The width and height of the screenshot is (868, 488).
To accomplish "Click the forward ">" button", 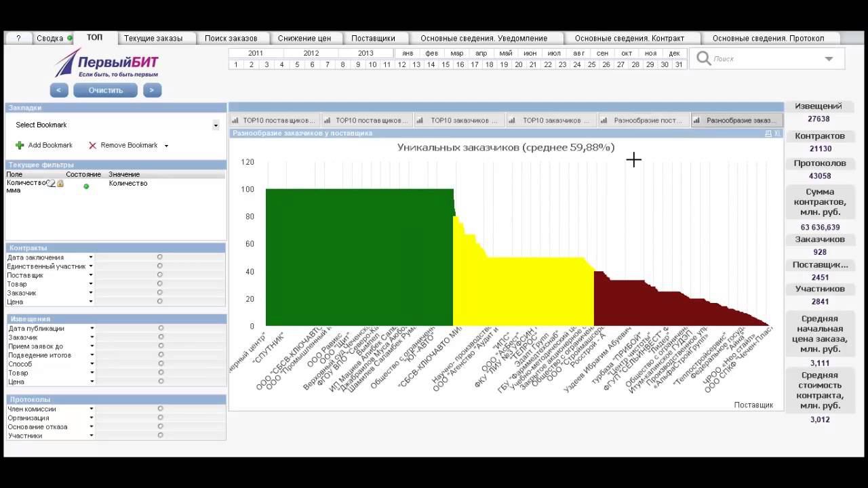I will (152, 90).
